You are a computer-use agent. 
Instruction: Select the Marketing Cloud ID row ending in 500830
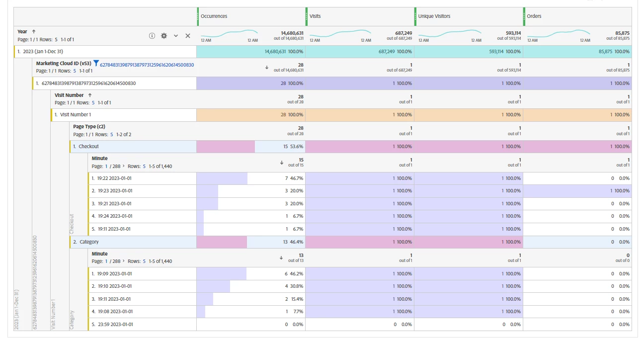point(114,84)
